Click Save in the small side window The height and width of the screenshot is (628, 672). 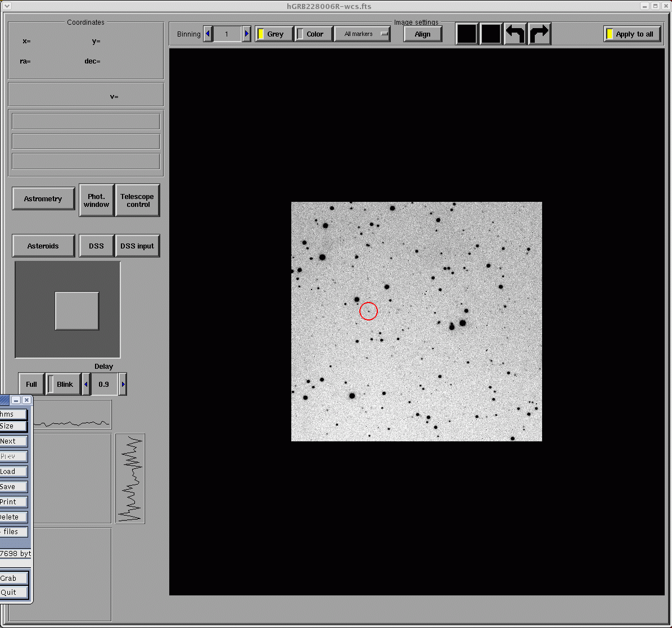pos(13,487)
